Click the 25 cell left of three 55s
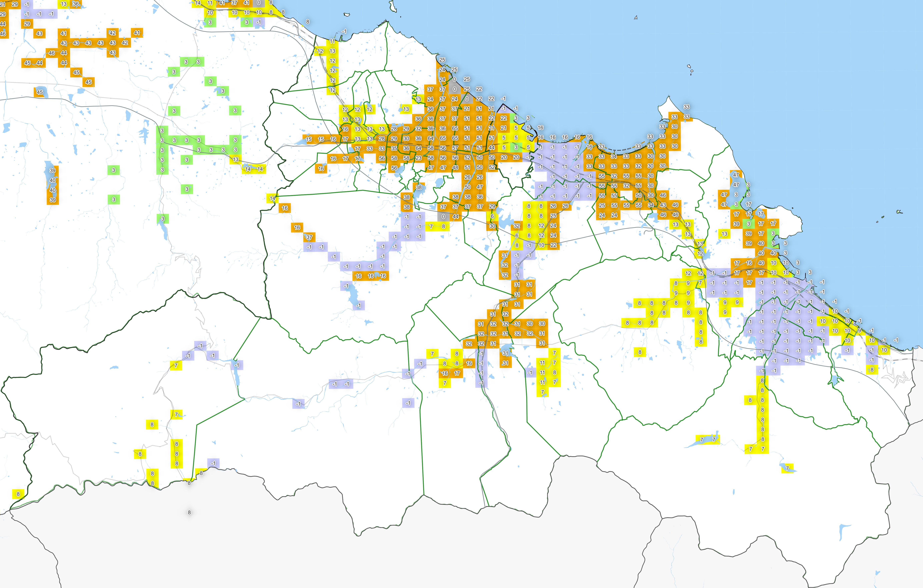This screenshot has height=588, width=923. (602, 205)
